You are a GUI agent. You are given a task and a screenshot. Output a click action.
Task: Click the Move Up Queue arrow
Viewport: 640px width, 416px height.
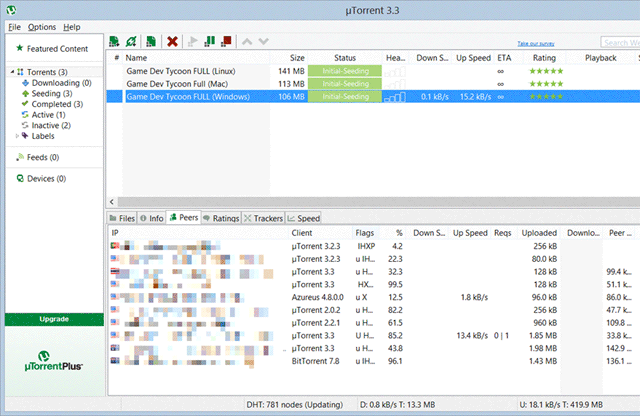pos(247,41)
